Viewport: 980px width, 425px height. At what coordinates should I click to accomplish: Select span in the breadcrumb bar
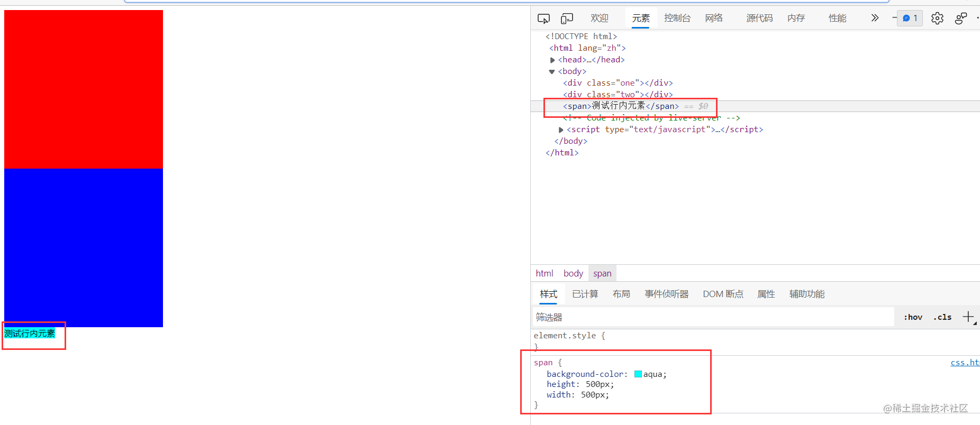coord(602,273)
